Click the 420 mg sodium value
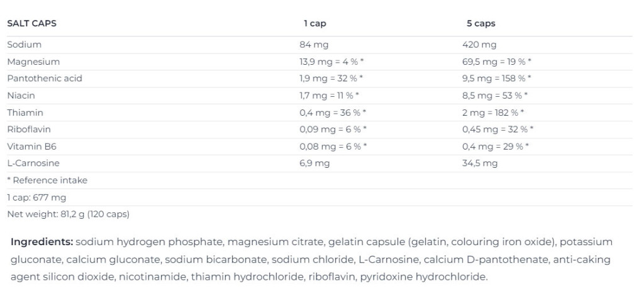The height and width of the screenshot is (303, 644). coord(479,45)
